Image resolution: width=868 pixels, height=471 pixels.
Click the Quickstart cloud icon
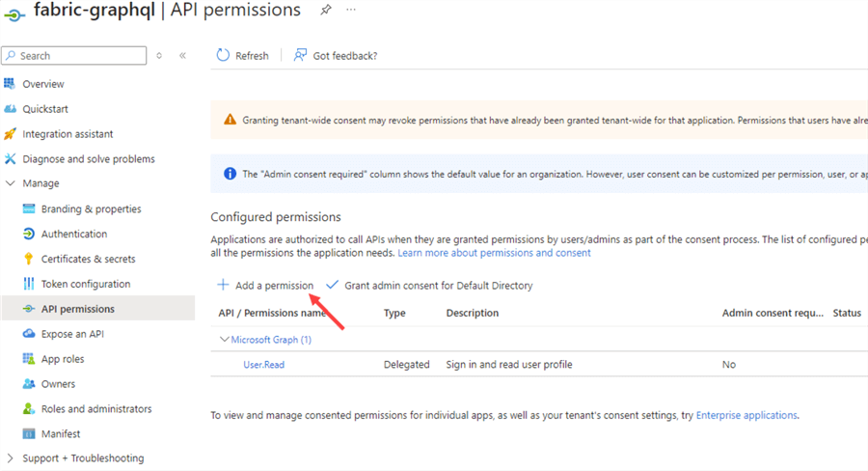click(x=11, y=109)
